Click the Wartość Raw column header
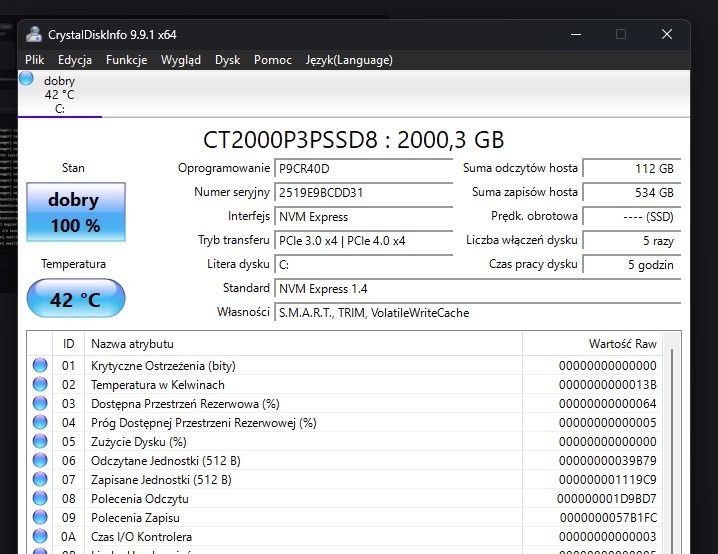 [x=592, y=344]
